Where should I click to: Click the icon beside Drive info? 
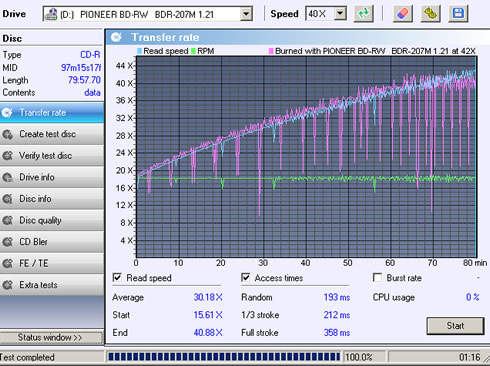click(7, 177)
